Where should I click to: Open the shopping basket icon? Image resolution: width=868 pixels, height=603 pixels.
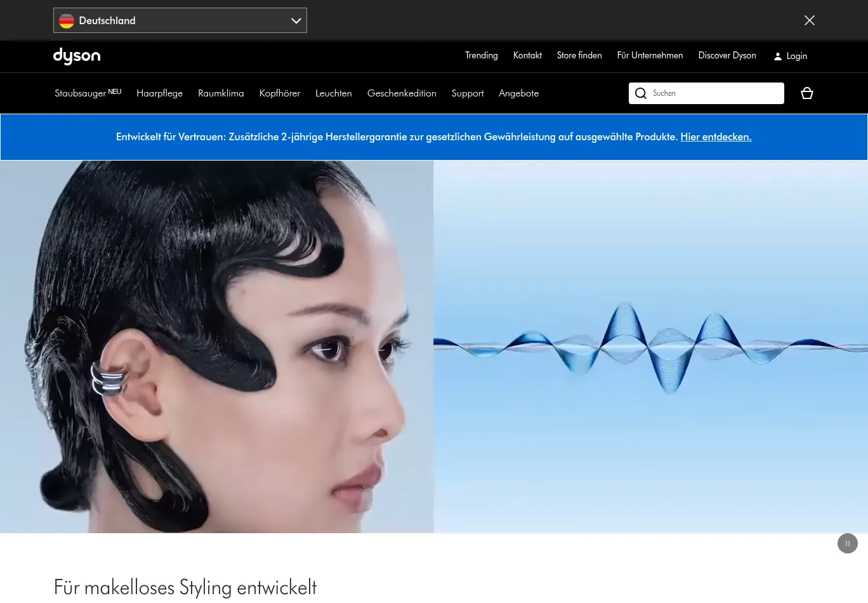point(806,93)
